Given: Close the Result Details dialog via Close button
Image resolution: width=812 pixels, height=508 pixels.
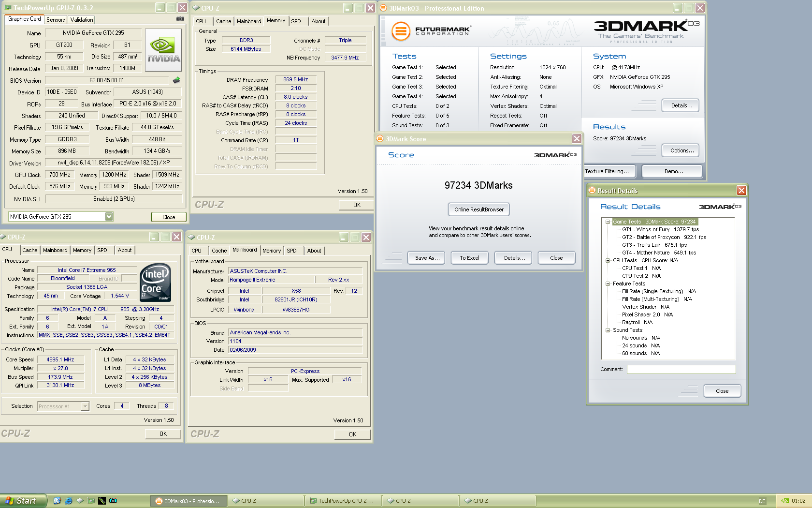Looking at the screenshot, I should [722, 391].
